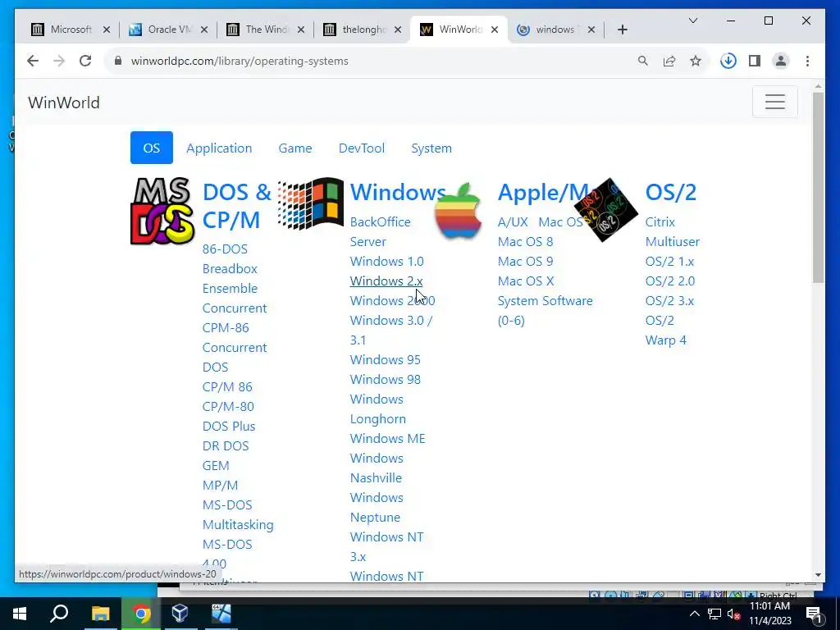The image size is (840, 630).
Task: Open the DOS Plus link
Action: [x=229, y=427]
